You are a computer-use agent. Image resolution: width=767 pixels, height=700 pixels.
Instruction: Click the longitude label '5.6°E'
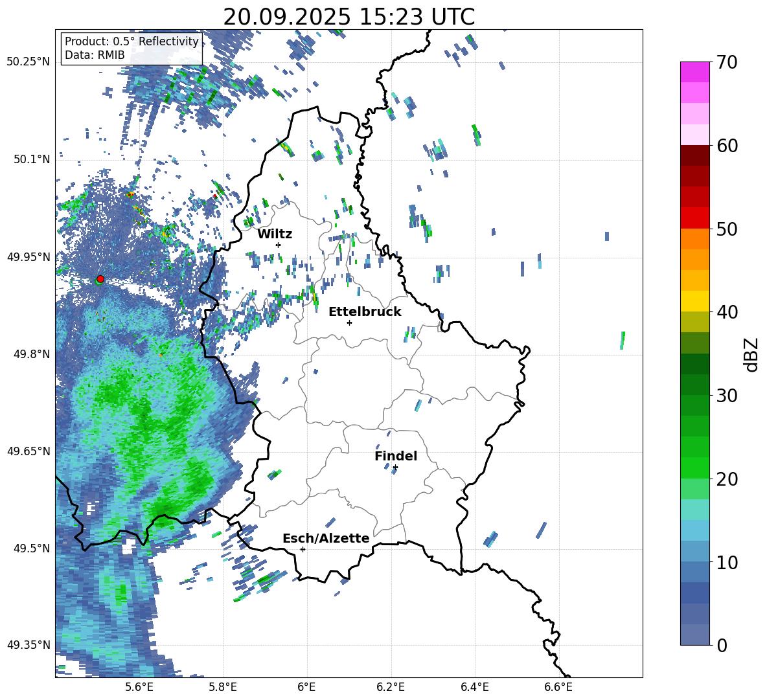point(139,687)
